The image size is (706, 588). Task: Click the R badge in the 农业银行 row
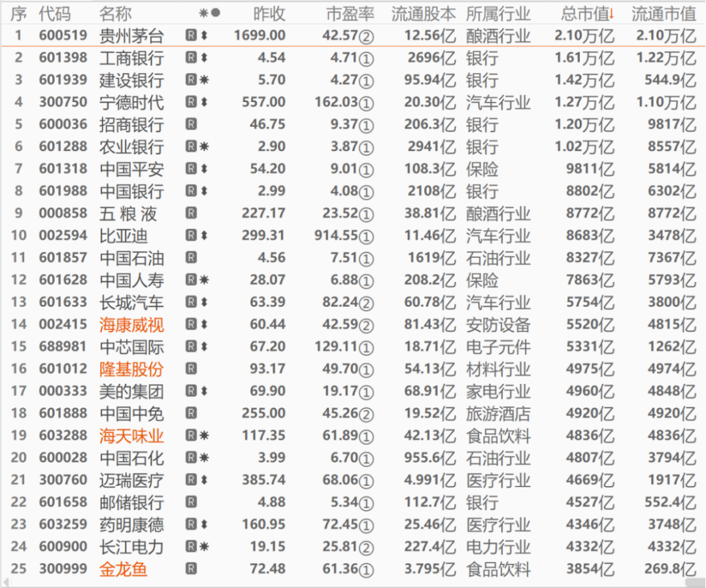tap(192, 147)
